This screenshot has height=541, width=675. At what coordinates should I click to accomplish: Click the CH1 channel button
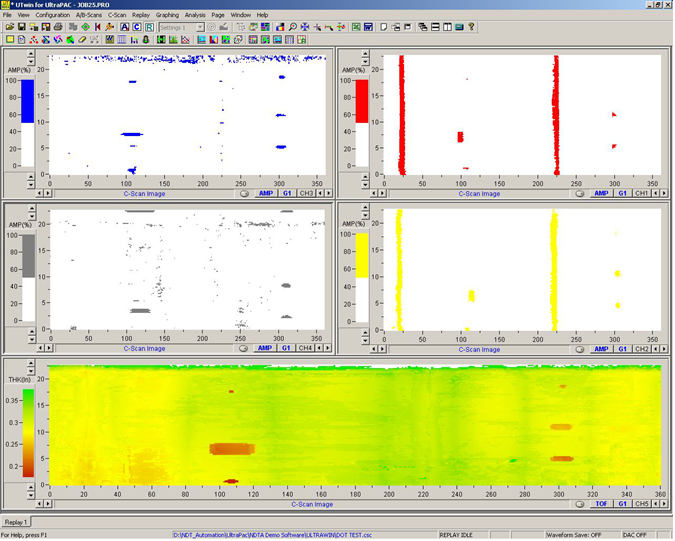[641, 194]
